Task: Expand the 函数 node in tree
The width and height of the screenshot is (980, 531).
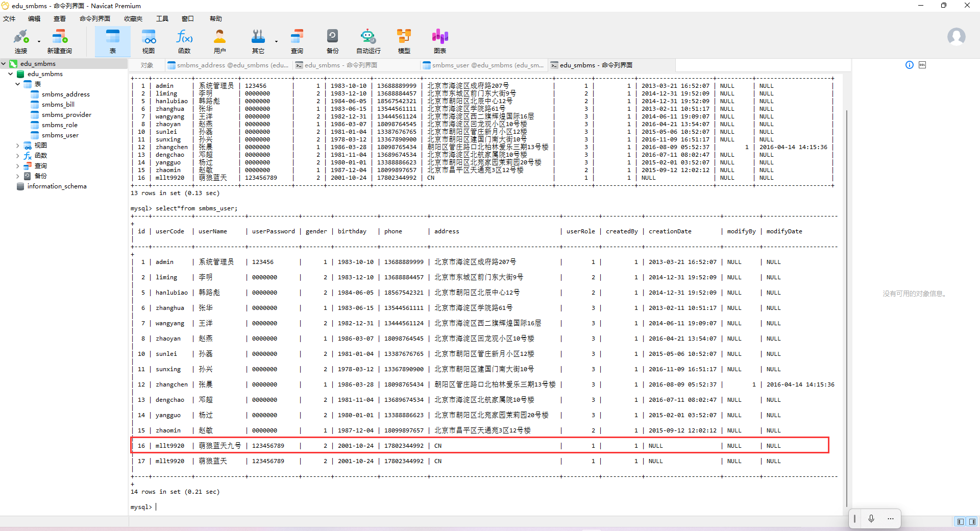Action: (x=17, y=156)
